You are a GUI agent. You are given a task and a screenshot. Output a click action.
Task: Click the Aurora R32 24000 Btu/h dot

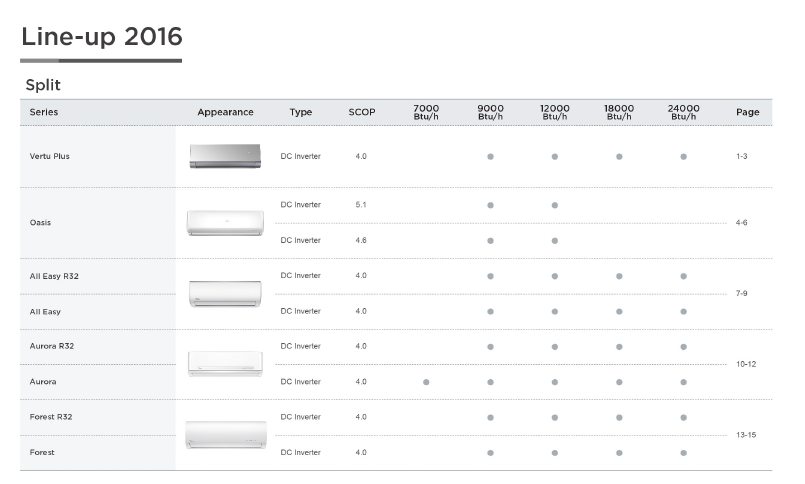click(x=683, y=347)
